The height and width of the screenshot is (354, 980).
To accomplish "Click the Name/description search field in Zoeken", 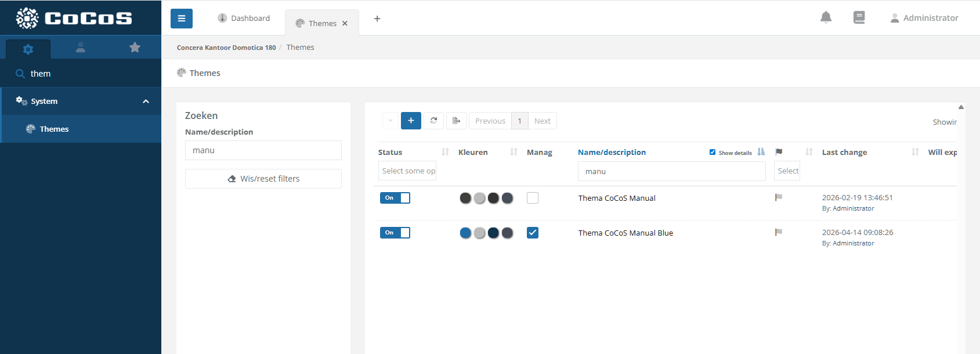I will (x=263, y=150).
